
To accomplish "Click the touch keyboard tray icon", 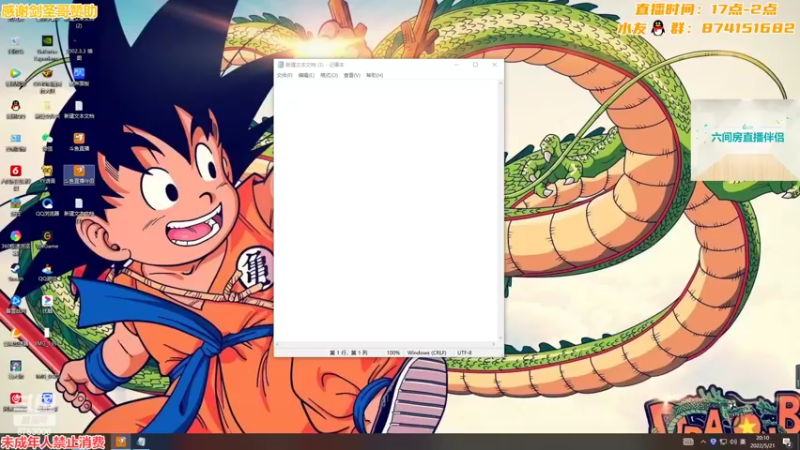I will pos(688,442).
